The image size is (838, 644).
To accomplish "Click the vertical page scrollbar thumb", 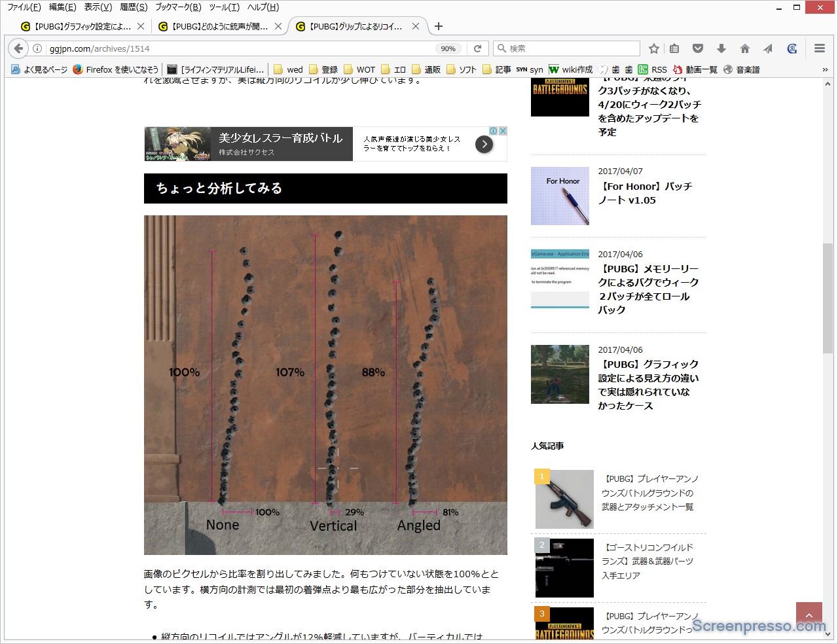I will point(828,298).
